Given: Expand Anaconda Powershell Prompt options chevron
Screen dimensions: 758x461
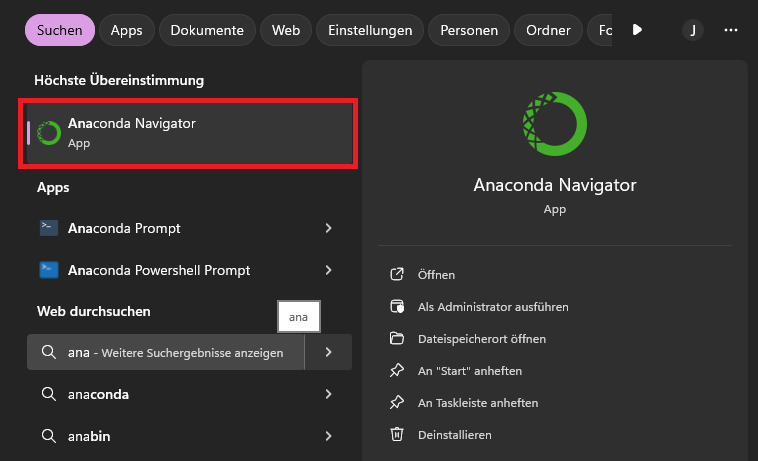Looking at the screenshot, I should (329, 270).
